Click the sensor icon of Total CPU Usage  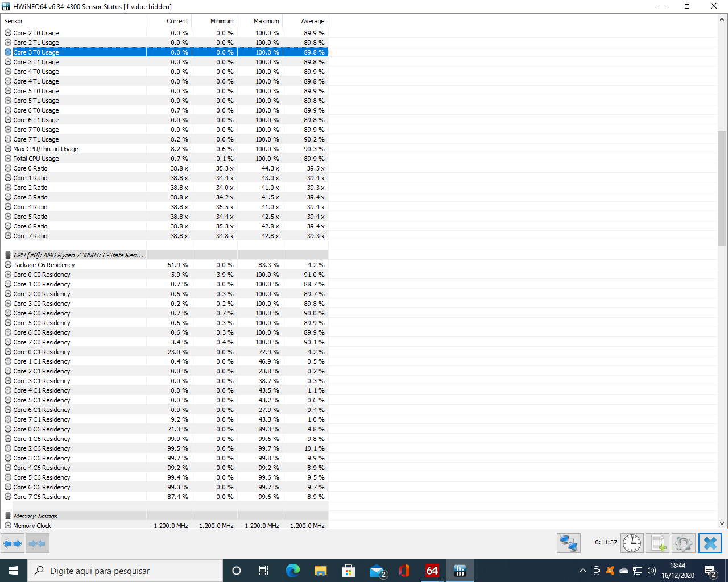8,159
